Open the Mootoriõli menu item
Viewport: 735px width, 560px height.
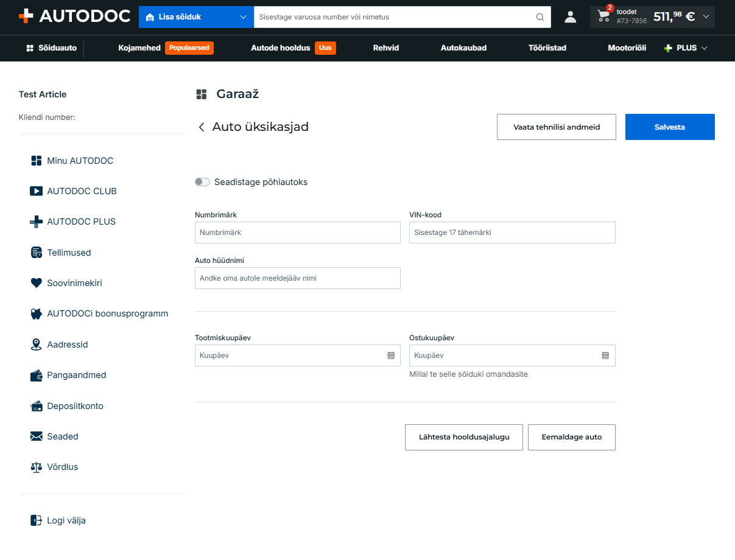[x=627, y=48]
